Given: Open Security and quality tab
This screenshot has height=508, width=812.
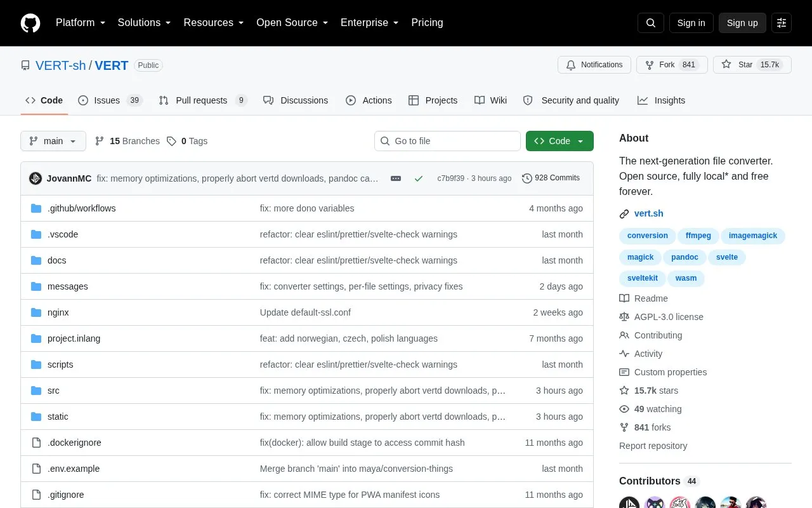Looking at the screenshot, I should click(571, 100).
